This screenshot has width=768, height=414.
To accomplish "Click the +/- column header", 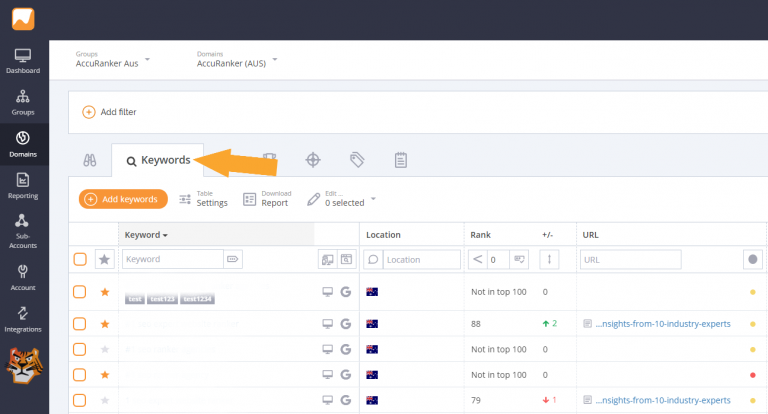I will coord(548,235).
